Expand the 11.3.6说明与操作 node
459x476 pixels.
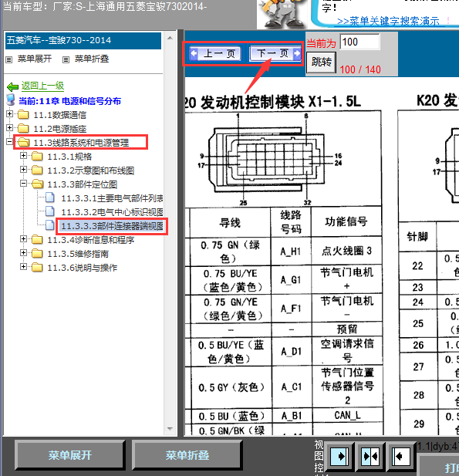(x=23, y=266)
